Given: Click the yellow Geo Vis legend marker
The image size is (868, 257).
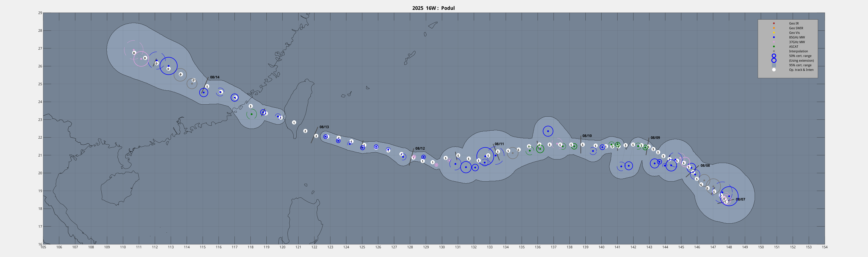Looking at the screenshot, I should [x=774, y=33].
